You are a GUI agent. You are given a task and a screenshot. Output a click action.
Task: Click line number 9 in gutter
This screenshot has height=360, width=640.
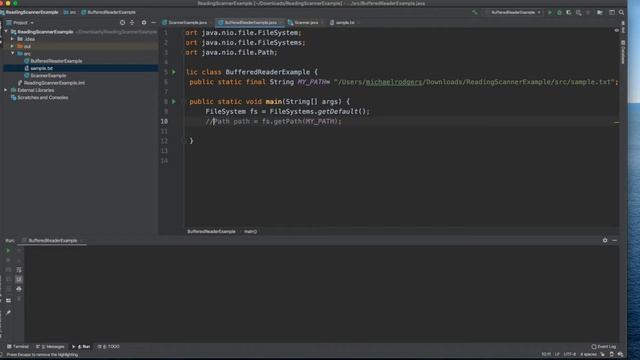tap(166, 111)
